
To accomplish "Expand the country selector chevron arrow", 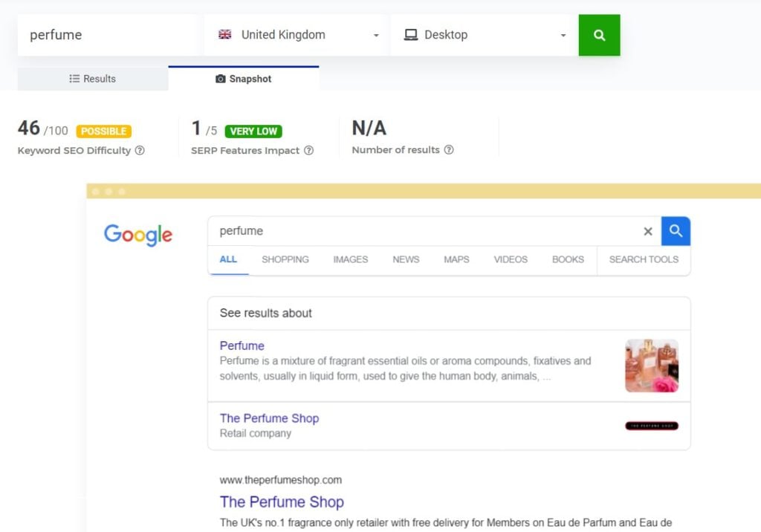I will tap(377, 35).
